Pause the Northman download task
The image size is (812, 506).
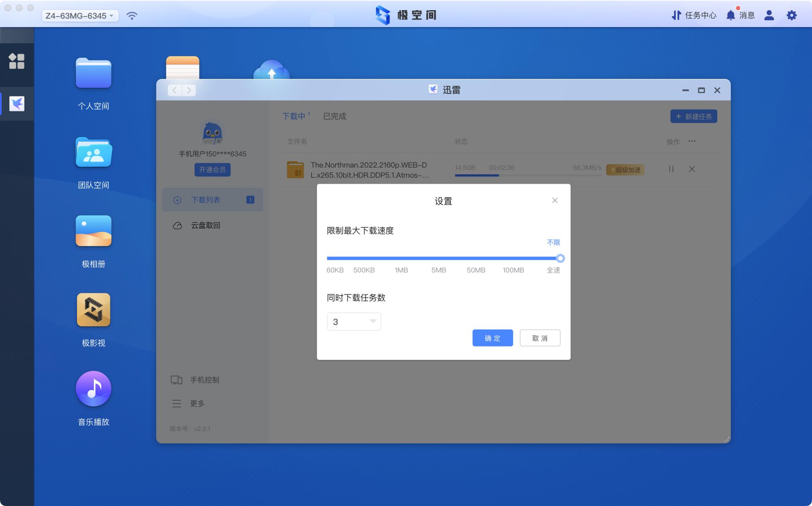point(671,169)
